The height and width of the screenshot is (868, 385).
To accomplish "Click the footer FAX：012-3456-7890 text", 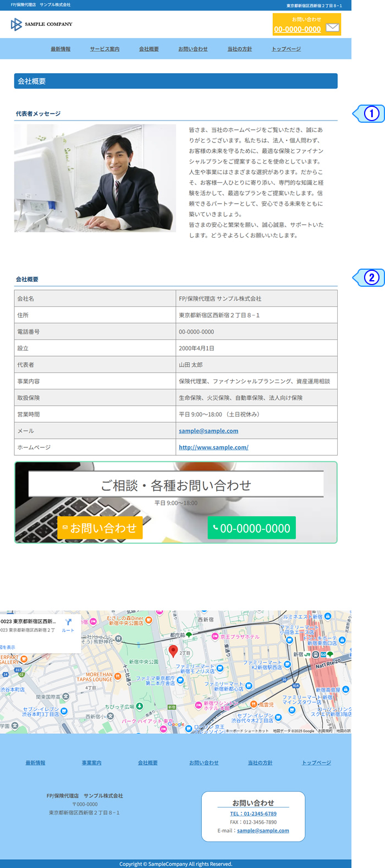I will (x=253, y=822).
